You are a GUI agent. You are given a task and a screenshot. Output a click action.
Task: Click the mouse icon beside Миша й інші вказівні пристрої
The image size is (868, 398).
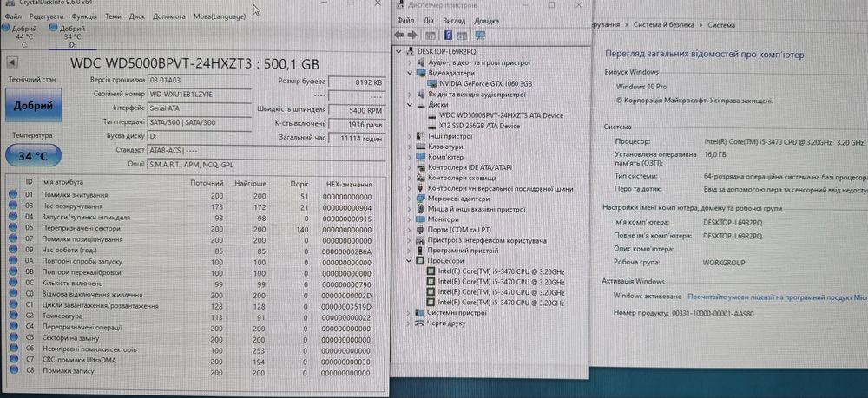[420, 209]
